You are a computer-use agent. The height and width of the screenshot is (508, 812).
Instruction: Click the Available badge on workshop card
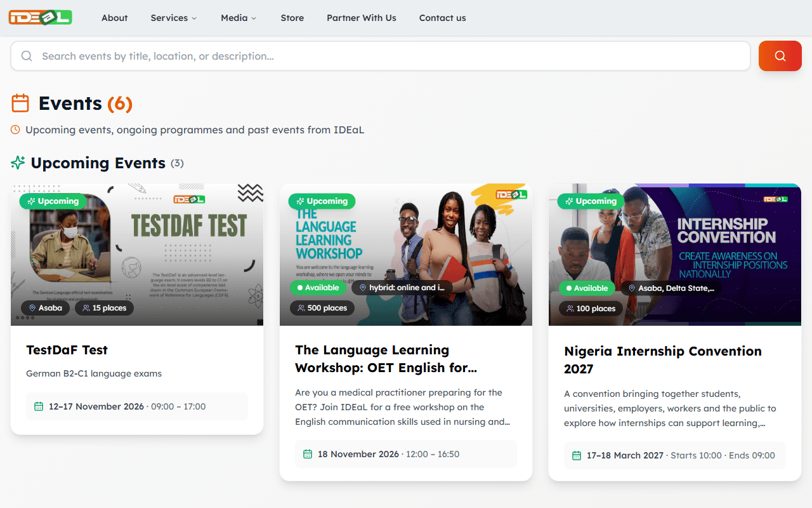coord(318,288)
